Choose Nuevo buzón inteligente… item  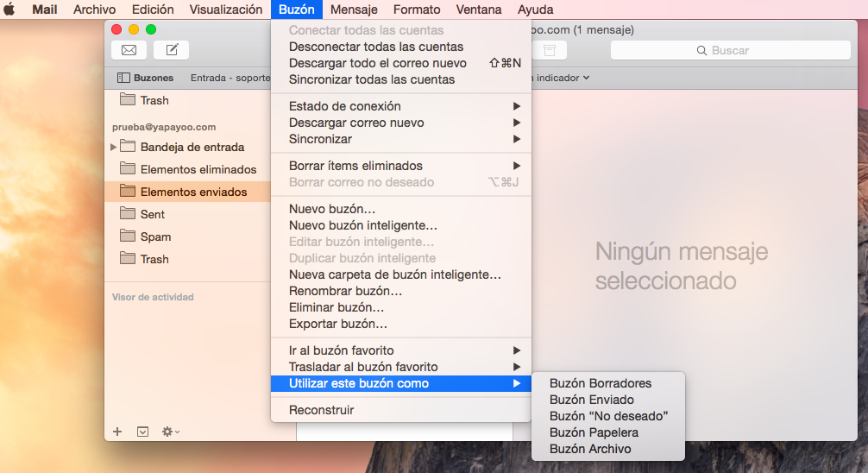401,225
